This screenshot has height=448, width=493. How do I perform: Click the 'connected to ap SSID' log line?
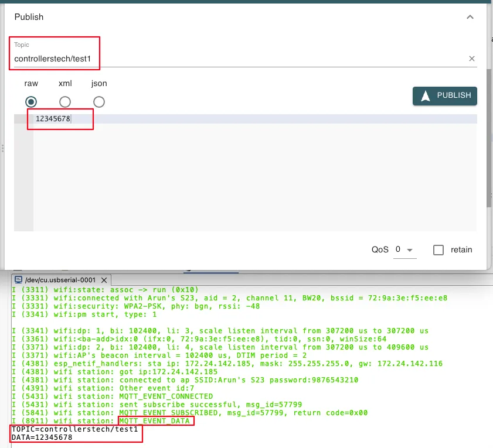coord(185,380)
